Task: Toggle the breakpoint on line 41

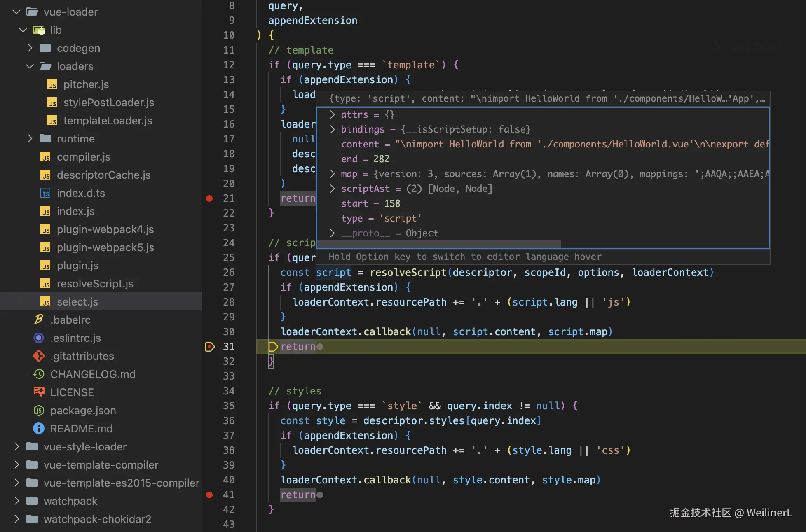Action: (x=209, y=495)
